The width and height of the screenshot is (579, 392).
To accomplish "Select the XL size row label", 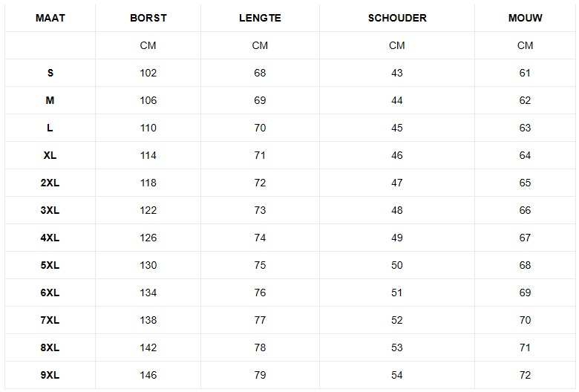I will (50, 155).
